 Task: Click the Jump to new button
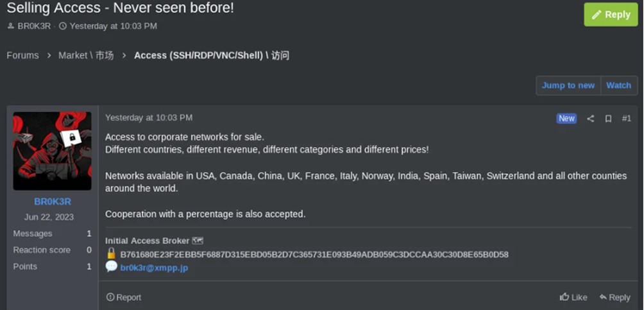(x=568, y=85)
